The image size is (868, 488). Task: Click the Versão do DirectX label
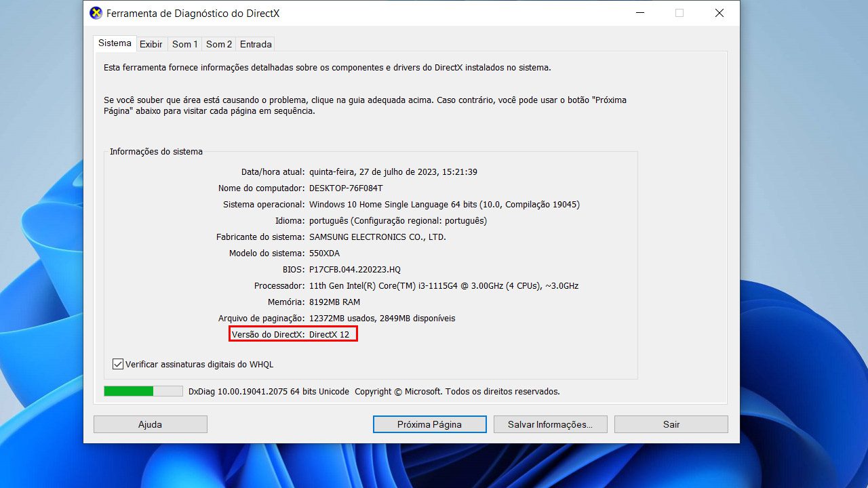click(x=268, y=335)
